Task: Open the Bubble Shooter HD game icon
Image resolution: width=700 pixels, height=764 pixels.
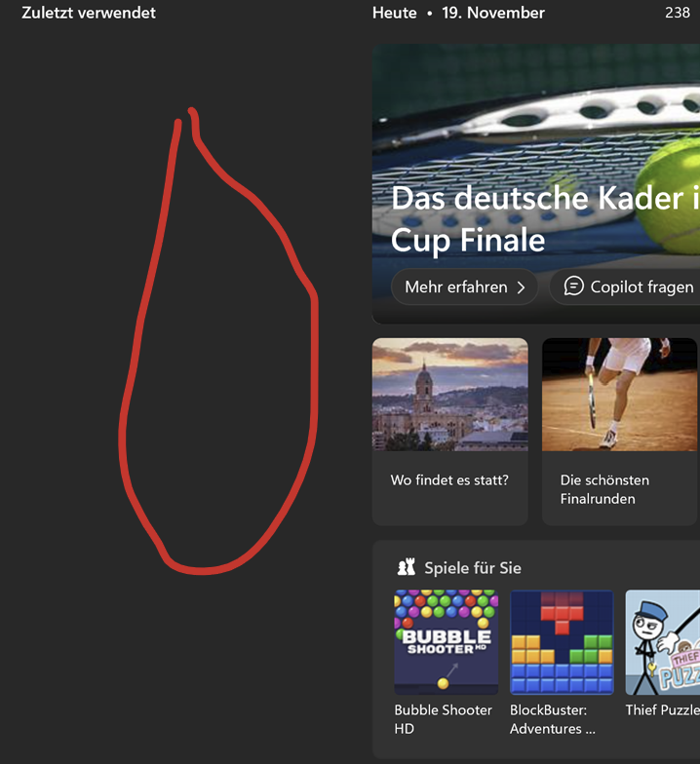Action: [x=447, y=641]
